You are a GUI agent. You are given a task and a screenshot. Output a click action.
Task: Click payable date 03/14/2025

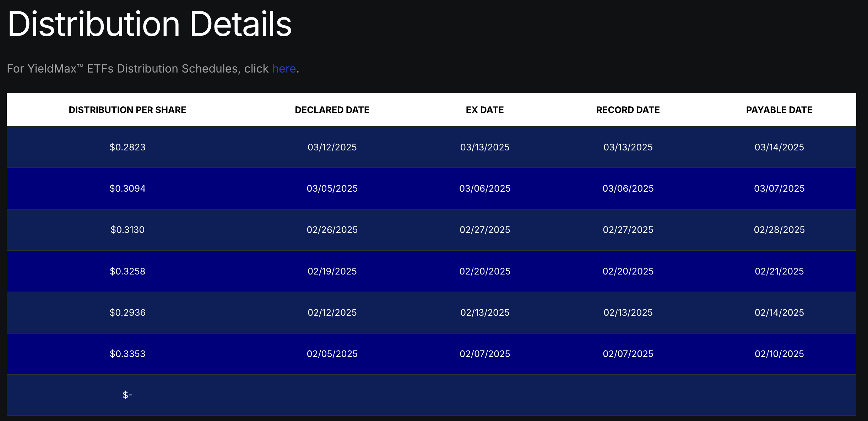click(779, 147)
